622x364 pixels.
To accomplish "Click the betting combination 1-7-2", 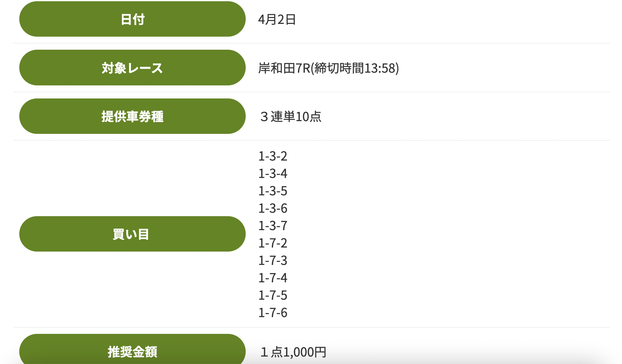I will (273, 243).
